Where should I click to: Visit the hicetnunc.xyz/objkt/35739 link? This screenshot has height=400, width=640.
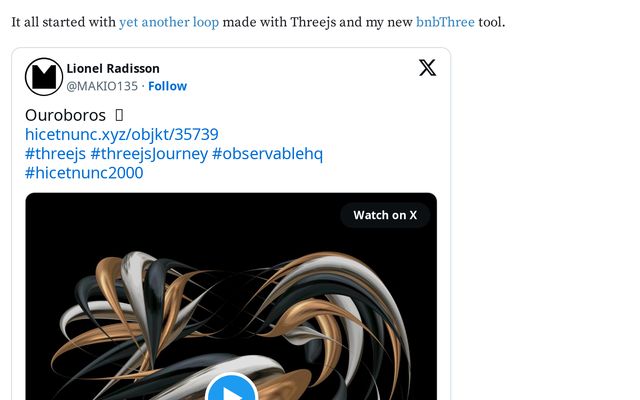point(122,134)
